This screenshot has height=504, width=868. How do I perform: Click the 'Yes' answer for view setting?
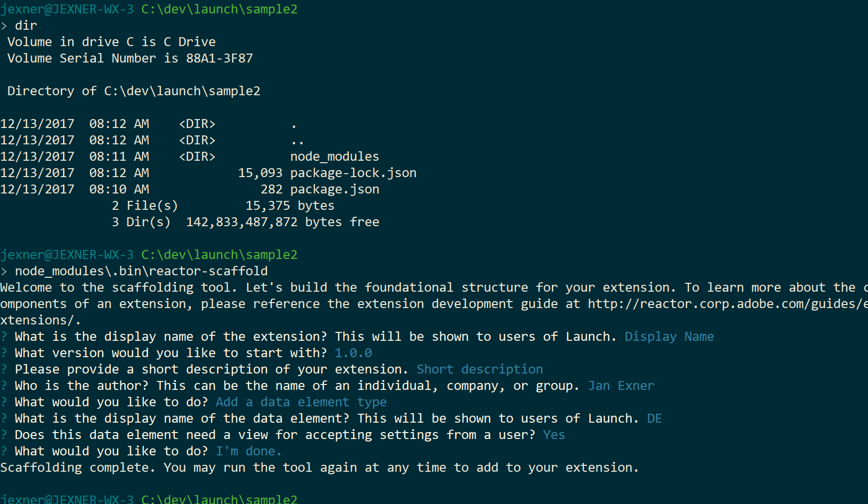(x=554, y=435)
